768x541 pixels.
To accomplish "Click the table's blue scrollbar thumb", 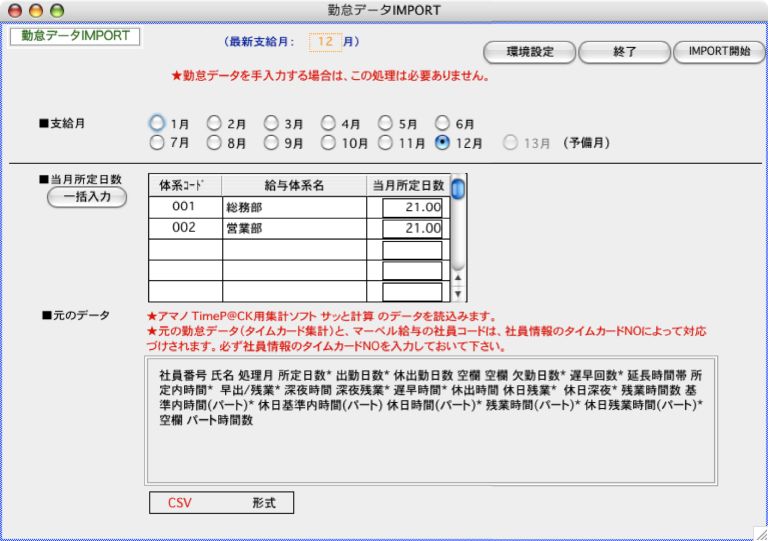I will tap(457, 188).
